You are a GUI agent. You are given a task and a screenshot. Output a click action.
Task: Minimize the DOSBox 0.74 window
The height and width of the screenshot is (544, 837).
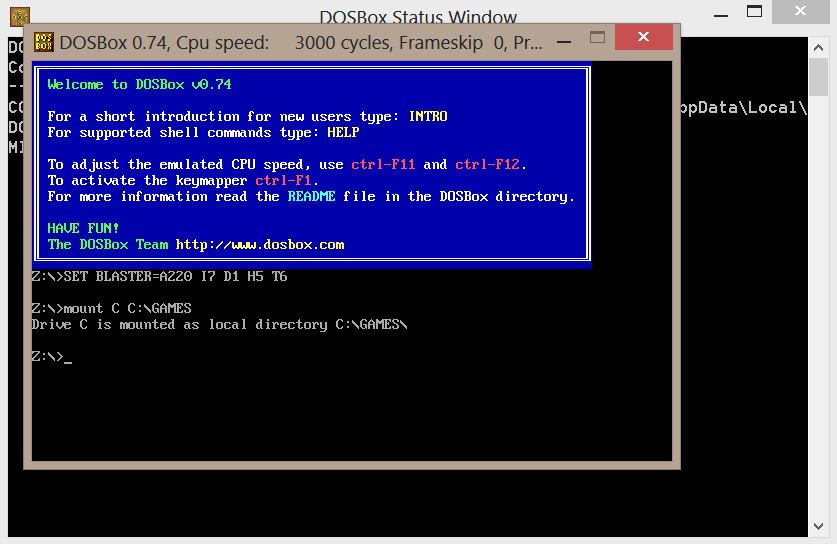click(564, 42)
